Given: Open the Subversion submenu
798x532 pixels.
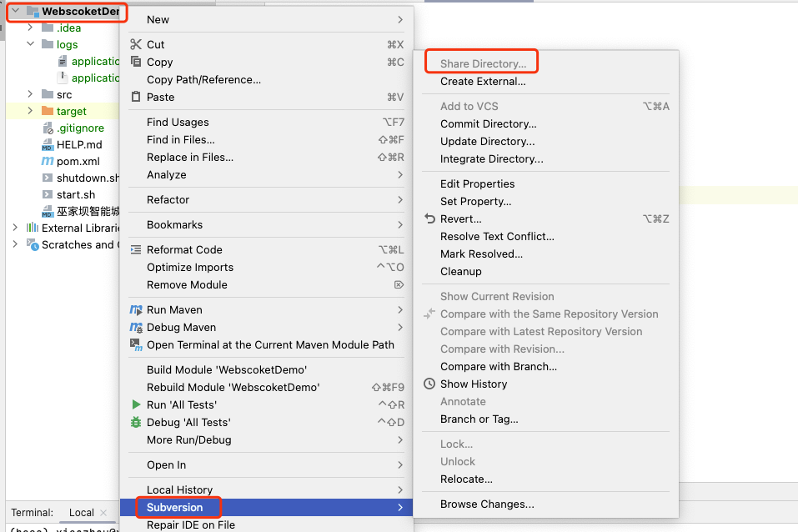Looking at the screenshot, I should [266, 507].
